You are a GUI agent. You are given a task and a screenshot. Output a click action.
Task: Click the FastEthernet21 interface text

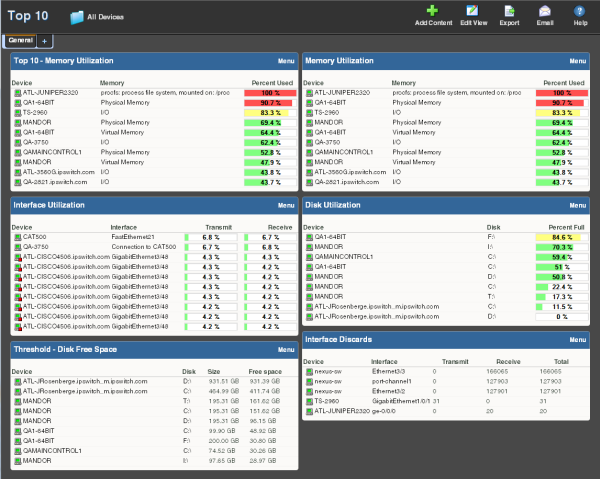[133, 237]
